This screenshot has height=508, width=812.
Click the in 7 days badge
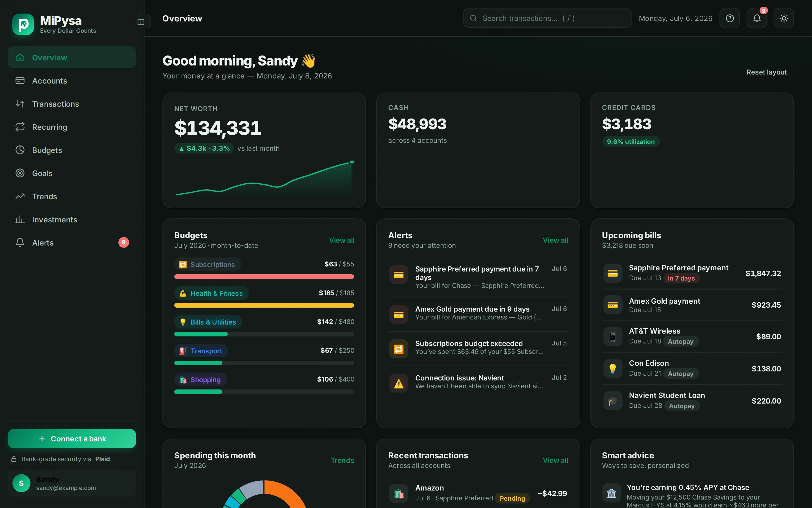(681, 278)
